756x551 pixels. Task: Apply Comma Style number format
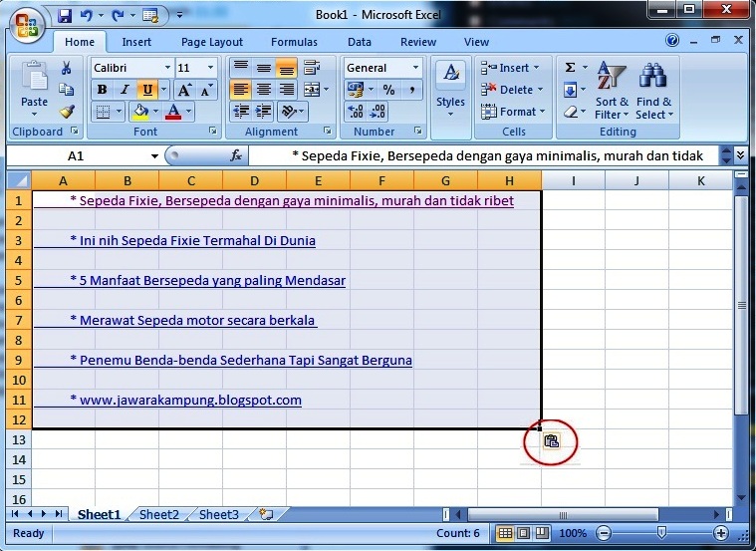coord(412,90)
